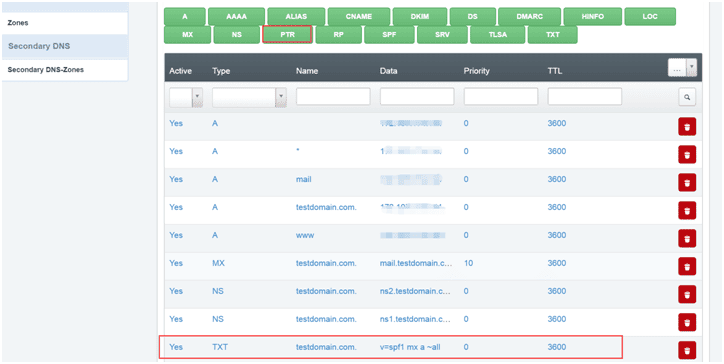
Task: Add a new CNAME record
Action: (x=359, y=17)
